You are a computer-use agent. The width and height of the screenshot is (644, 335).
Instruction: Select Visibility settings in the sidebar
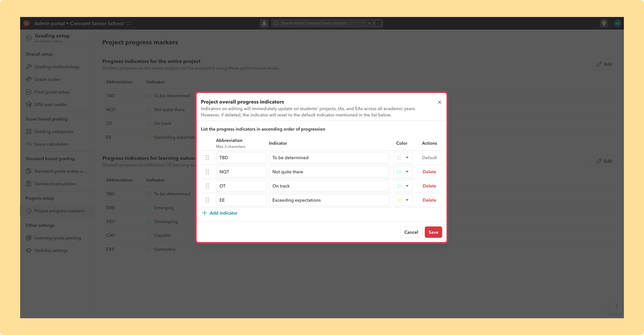pyautogui.click(x=57, y=250)
